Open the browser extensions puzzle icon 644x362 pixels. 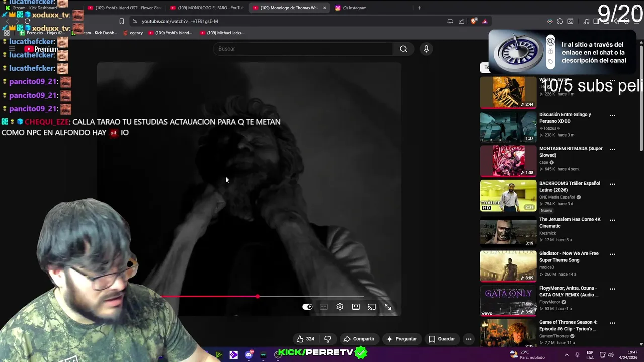click(560, 21)
